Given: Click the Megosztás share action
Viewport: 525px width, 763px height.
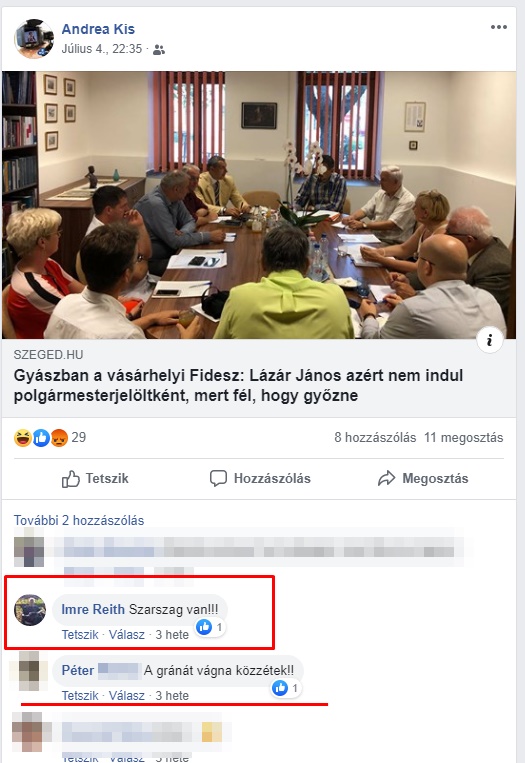Looking at the screenshot, I should point(423,479).
